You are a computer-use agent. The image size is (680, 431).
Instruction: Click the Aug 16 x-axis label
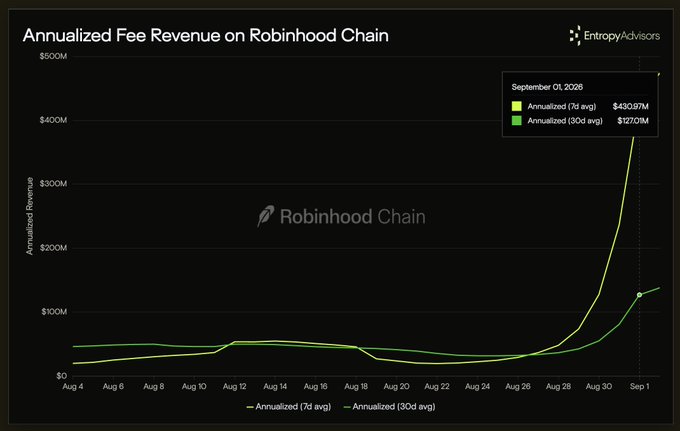coord(315,386)
